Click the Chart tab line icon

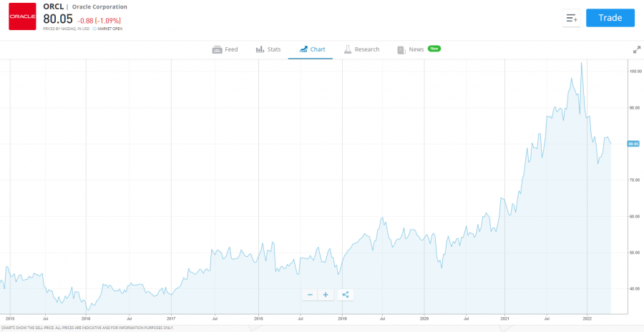[x=303, y=49]
